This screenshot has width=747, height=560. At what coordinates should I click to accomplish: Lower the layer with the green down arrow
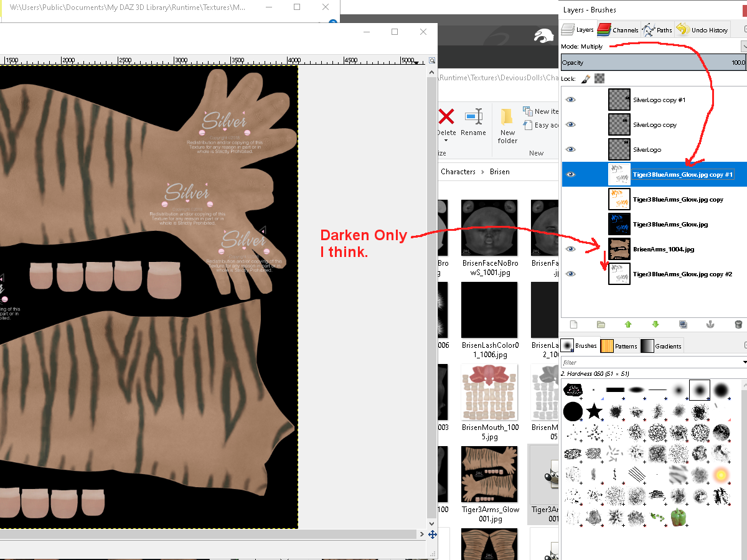[655, 324]
